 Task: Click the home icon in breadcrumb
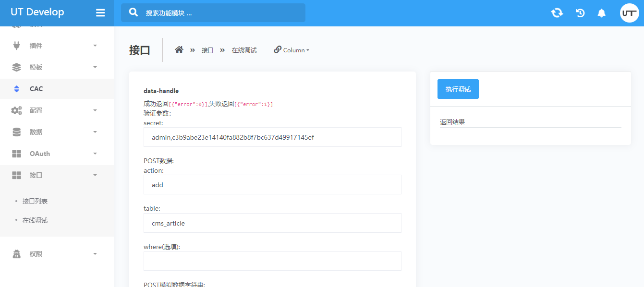179,50
